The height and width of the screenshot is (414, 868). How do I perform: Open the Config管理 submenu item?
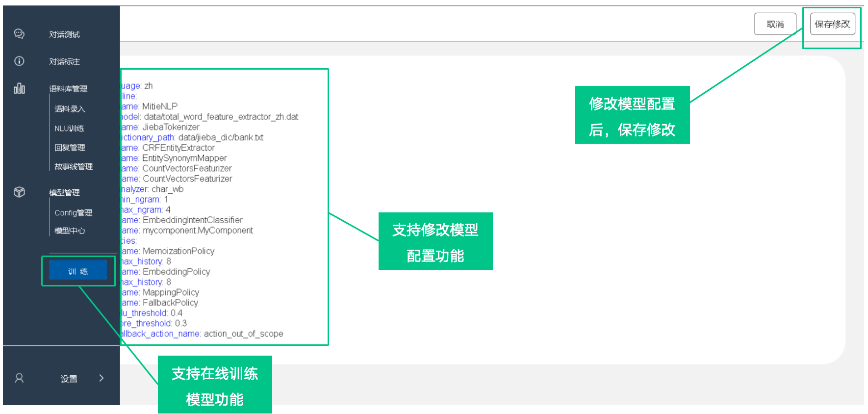[x=74, y=213]
